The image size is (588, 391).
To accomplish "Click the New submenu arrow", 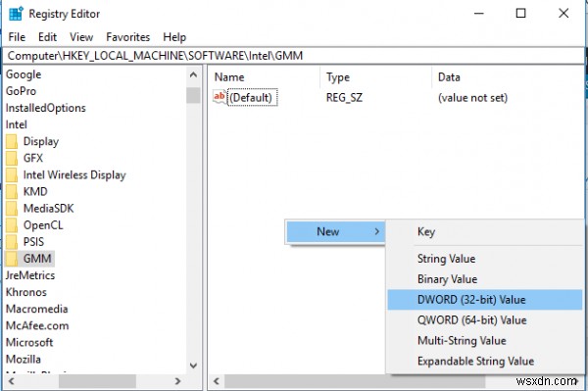I will (377, 231).
